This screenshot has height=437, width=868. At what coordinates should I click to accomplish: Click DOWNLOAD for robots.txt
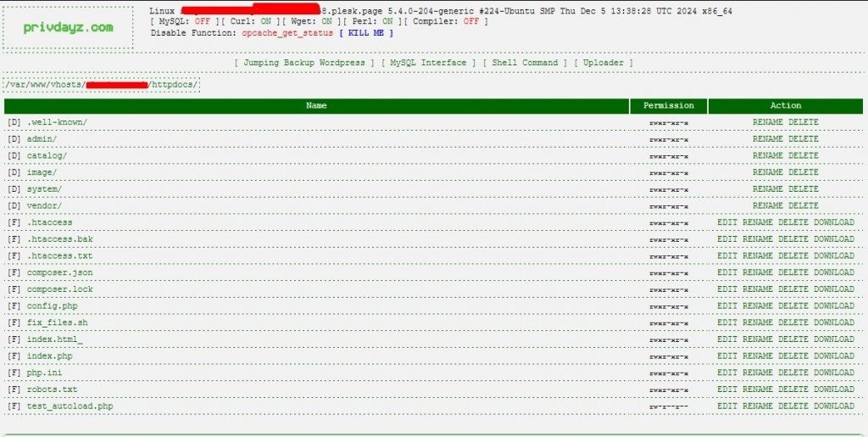pos(833,389)
